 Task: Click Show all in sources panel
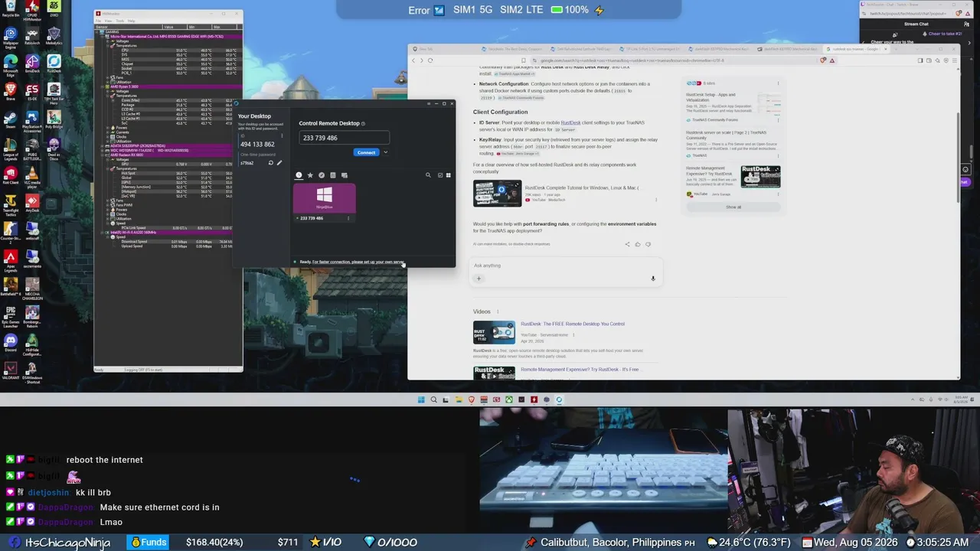tap(733, 207)
